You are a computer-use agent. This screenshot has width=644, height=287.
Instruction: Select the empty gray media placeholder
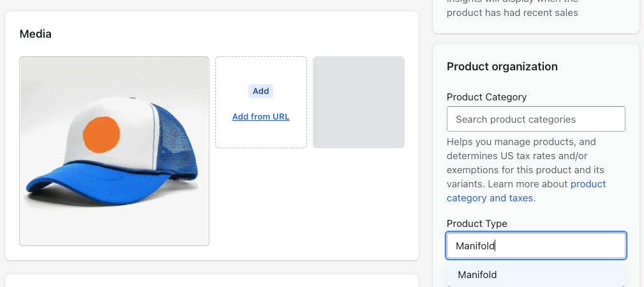[358, 102]
